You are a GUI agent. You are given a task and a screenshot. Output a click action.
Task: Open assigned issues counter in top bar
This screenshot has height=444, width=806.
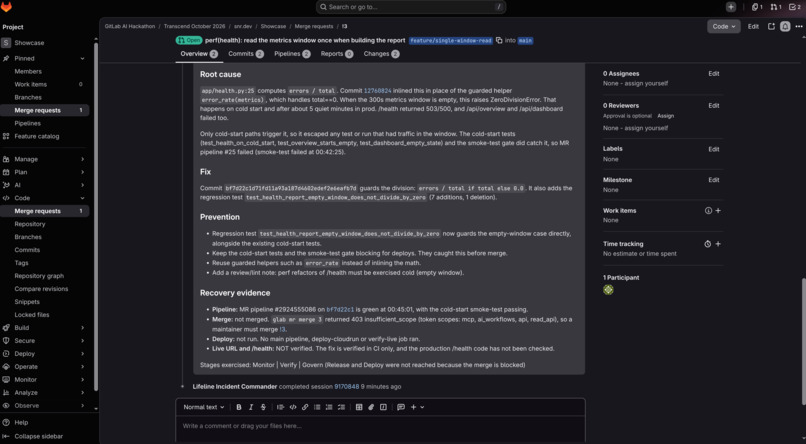click(x=757, y=7)
